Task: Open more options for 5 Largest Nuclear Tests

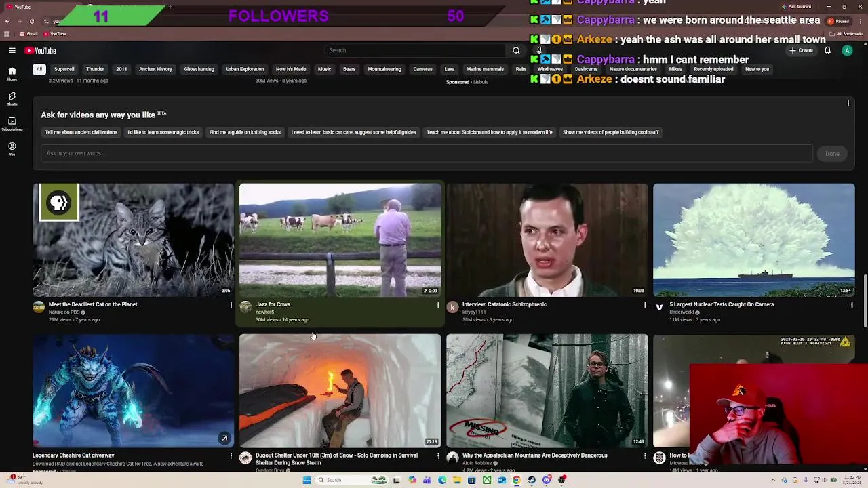Action: coord(852,305)
